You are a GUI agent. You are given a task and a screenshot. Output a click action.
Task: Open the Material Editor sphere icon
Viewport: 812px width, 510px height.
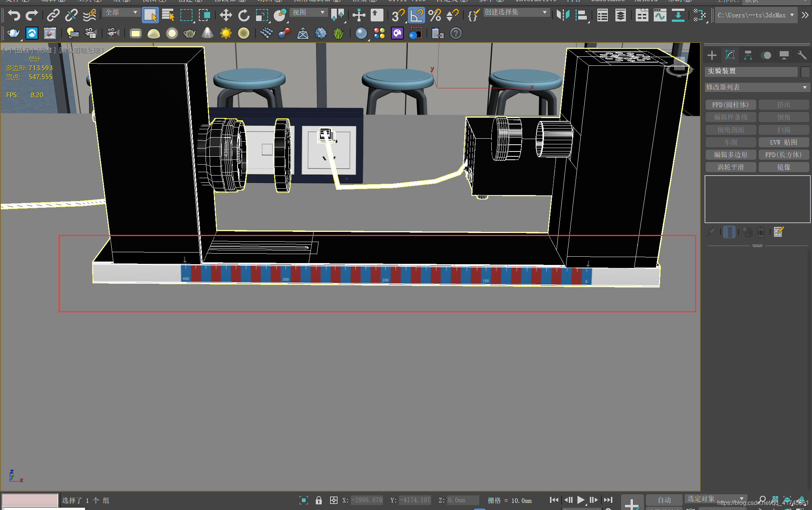361,33
